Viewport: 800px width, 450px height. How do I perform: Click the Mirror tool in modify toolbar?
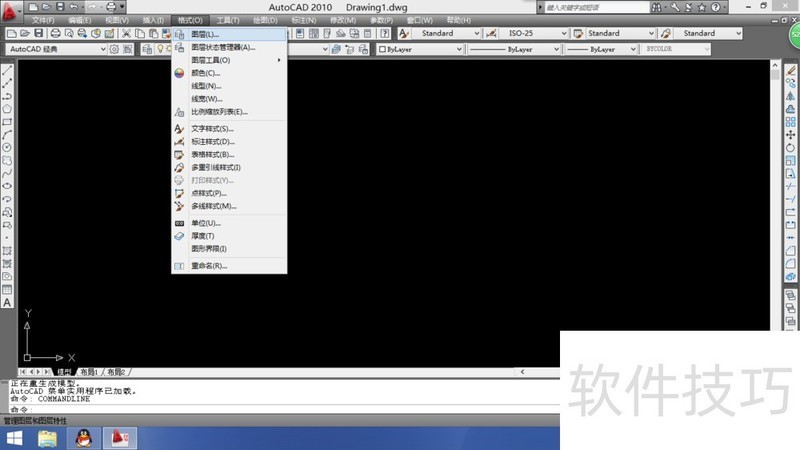[790, 96]
